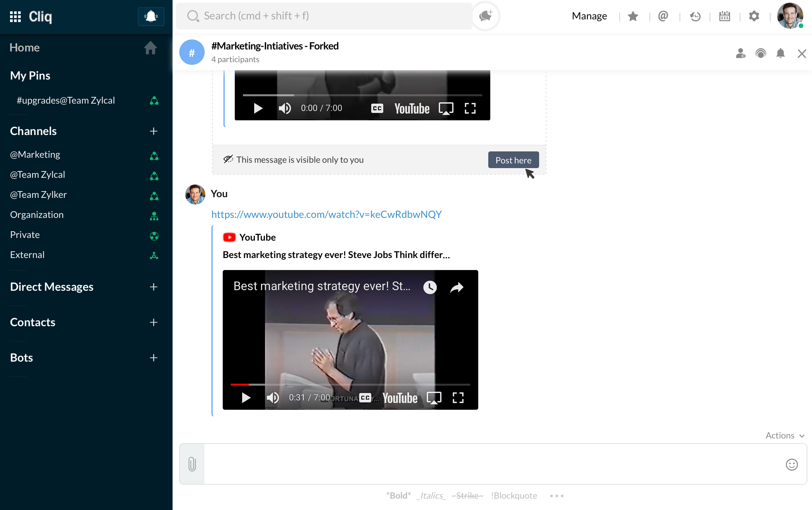
Task: Toggle captions on the upper video
Action: click(377, 108)
